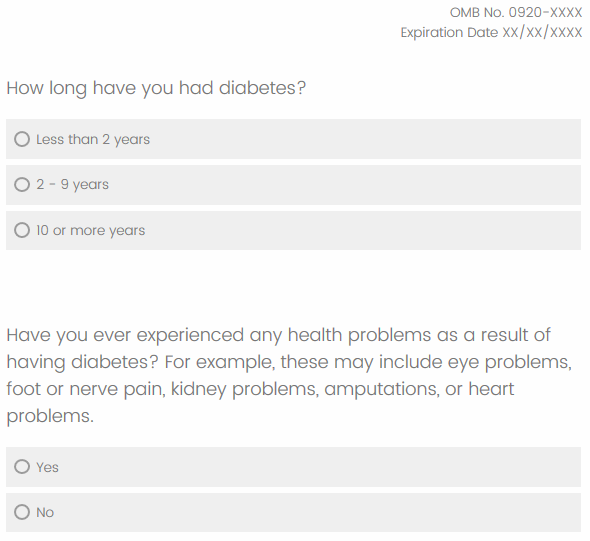Screen dimensions: 590x541
Task: Click the 'Expiration Date XX/XX/XXXX' text
Action: [491, 33]
